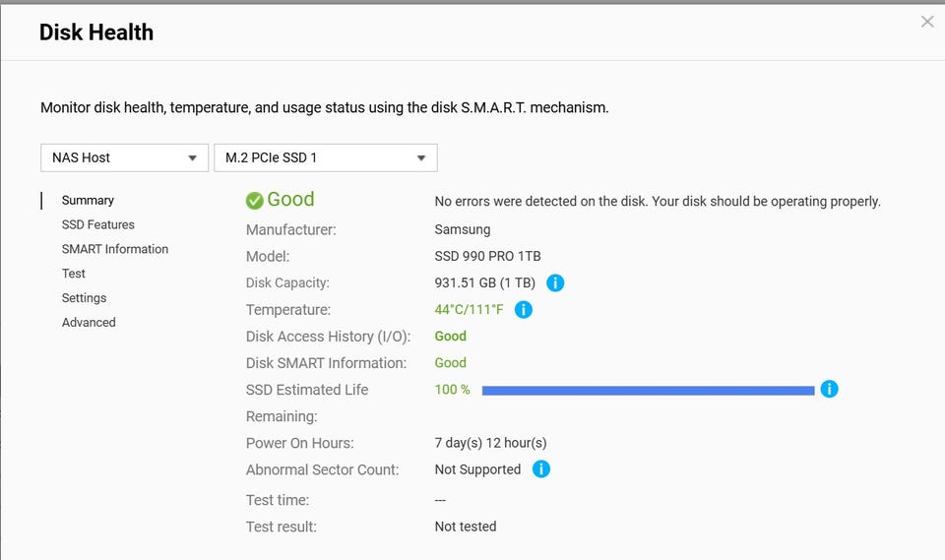
Task: Select the Summary tab in sidebar
Action: tap(88, 200)
